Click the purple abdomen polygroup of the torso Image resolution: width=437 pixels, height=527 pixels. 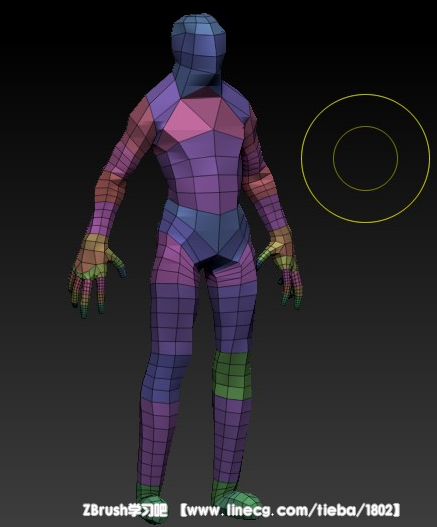[x=206, y=173]
